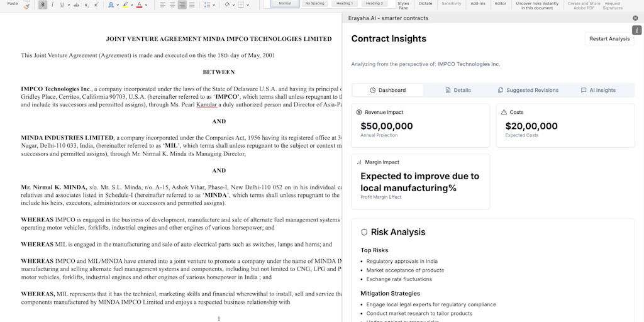The width and height of the screenshot is (644, 322).
Task: Apply red font color
Action: (x=139, y=5)
